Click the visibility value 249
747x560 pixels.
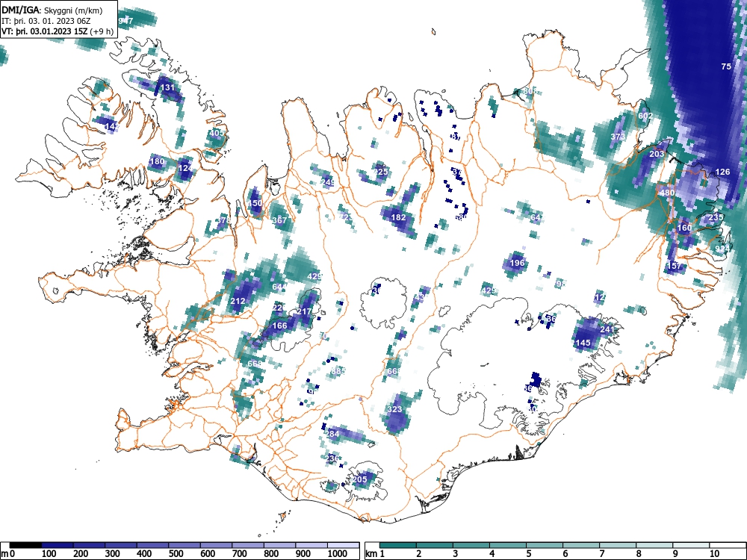(x=328, y=182)
